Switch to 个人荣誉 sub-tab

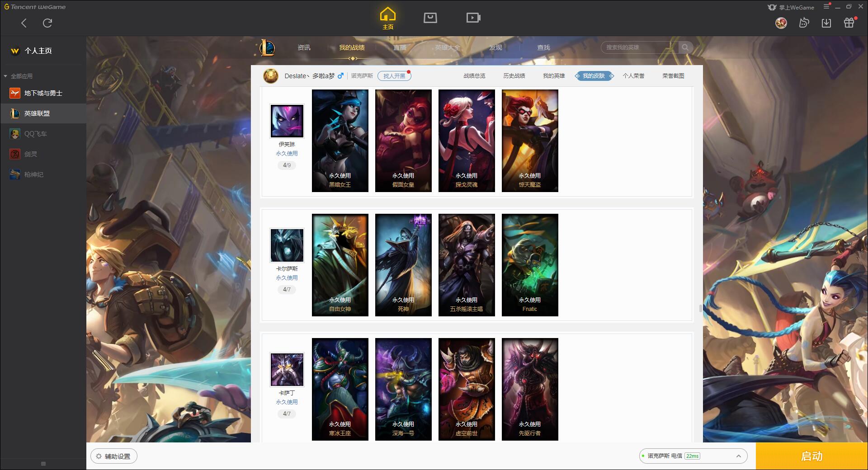tap(633, 76)
